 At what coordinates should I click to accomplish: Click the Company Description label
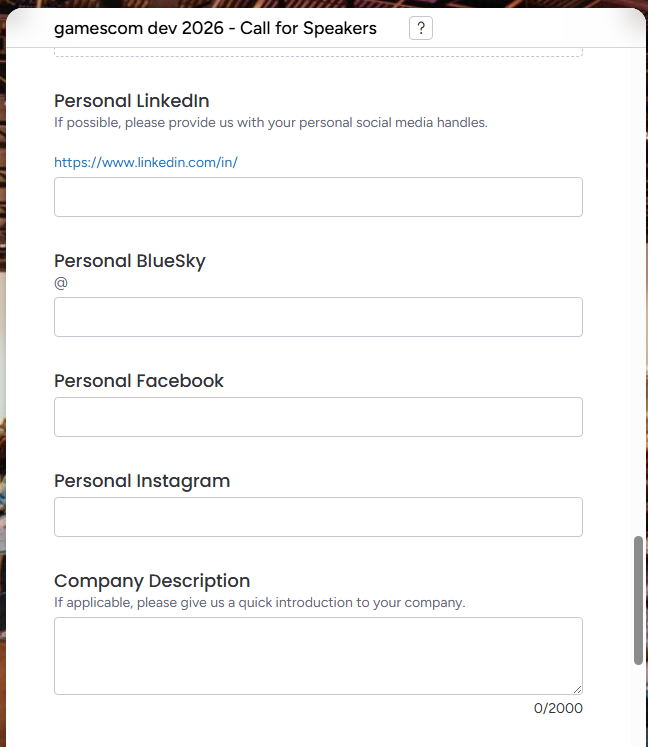click(152, 581)
